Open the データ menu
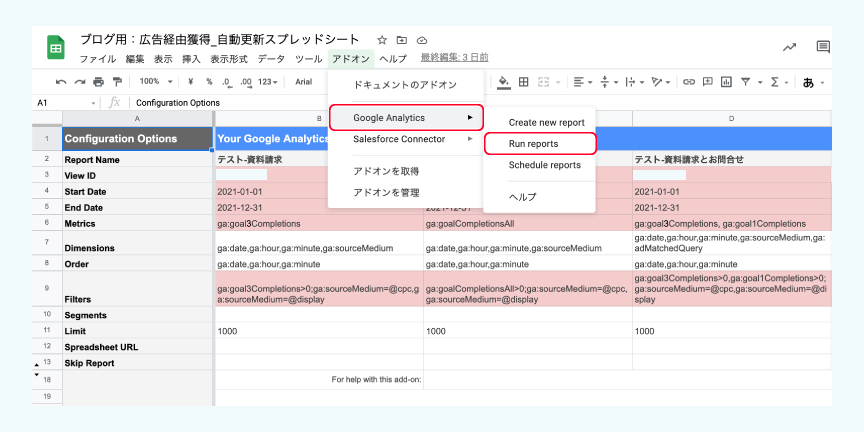Image resolution: width=864 pixels, height=432 pixels. [271, 59]
